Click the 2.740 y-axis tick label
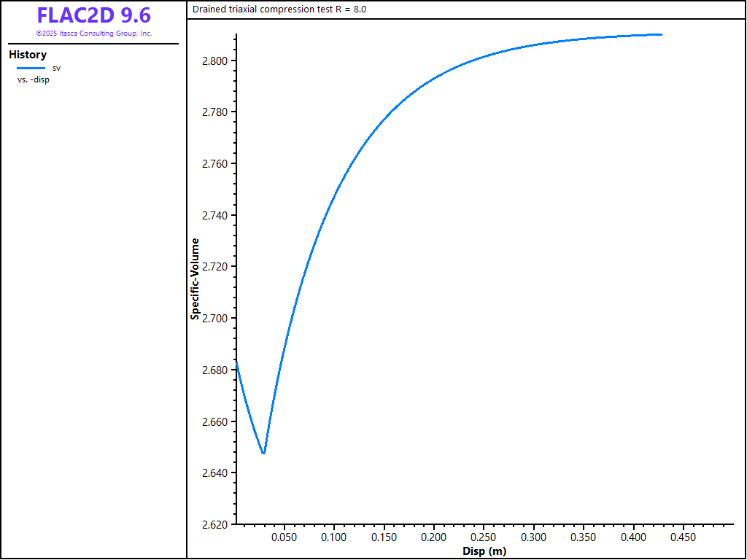This screenshot has width=747, height=560. point(214,215)
